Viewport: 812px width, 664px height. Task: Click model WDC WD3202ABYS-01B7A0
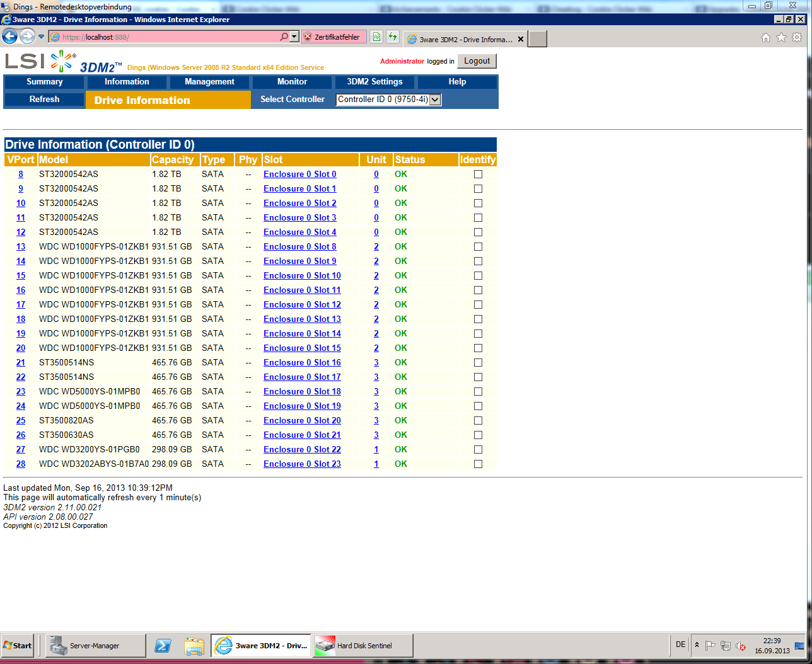[x=94, y=464]
